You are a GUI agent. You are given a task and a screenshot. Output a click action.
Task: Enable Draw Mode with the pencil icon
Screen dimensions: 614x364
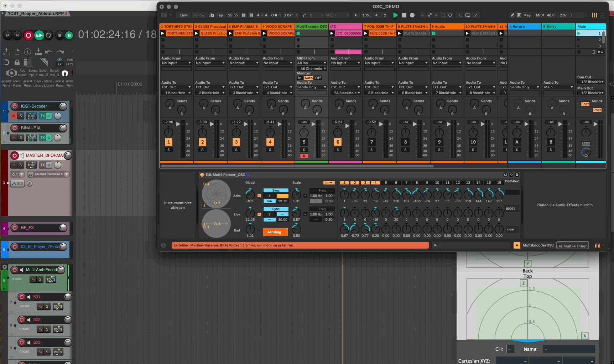coord(512,15)
